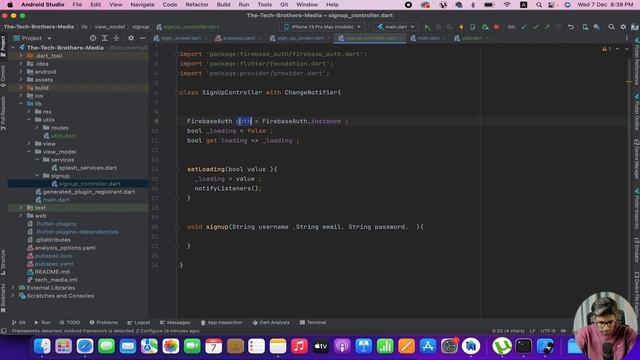Viewport: 640px width, 360px height.
Task: Select analysis_options.yaml in project tree
Action: 61,248
